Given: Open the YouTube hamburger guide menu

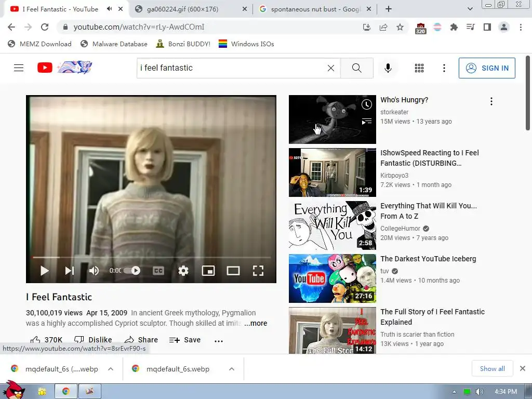Looking at the screenshot, I should coord(19,68).
